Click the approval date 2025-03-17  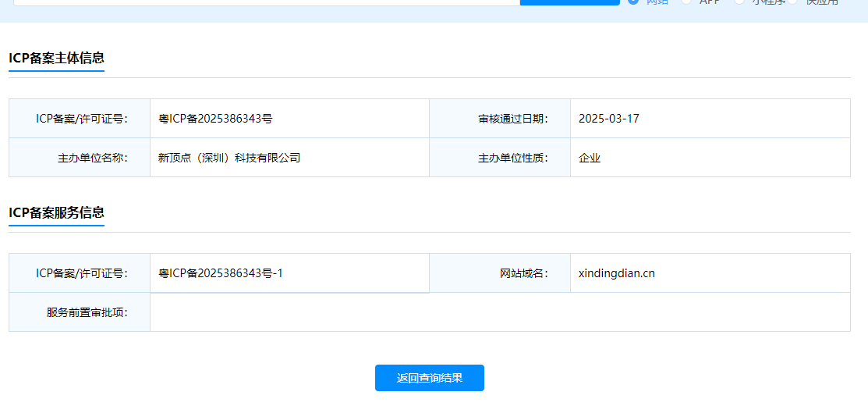[609, 119]
